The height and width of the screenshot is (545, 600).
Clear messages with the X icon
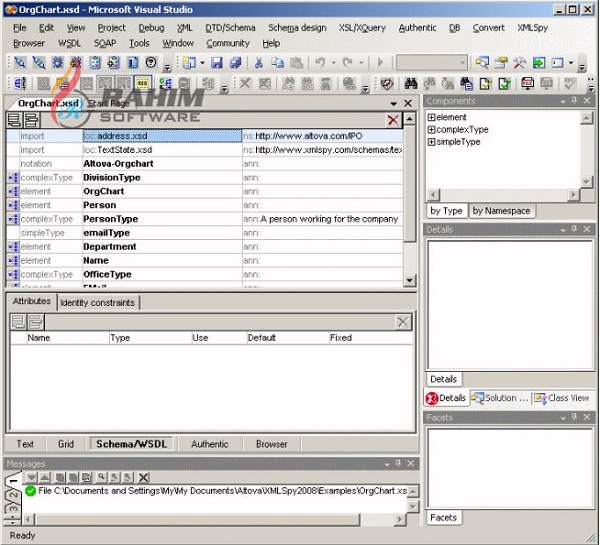[x=144, y=478]
